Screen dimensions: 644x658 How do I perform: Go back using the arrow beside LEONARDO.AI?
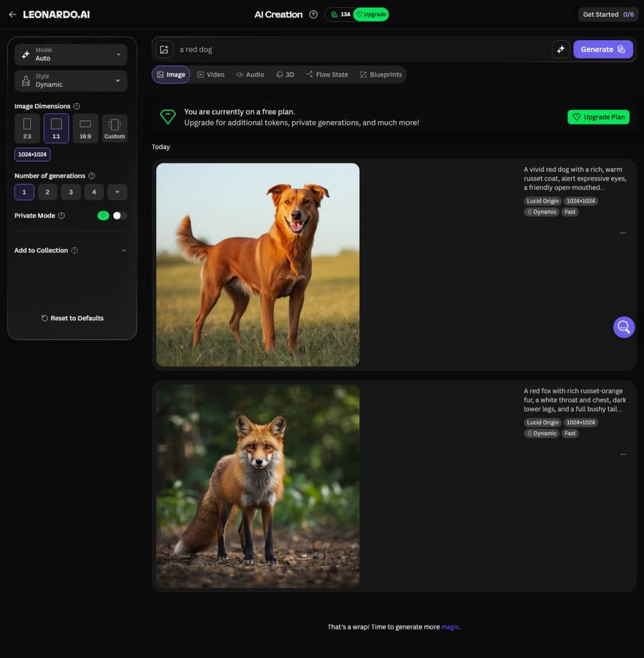coord(13,15)
